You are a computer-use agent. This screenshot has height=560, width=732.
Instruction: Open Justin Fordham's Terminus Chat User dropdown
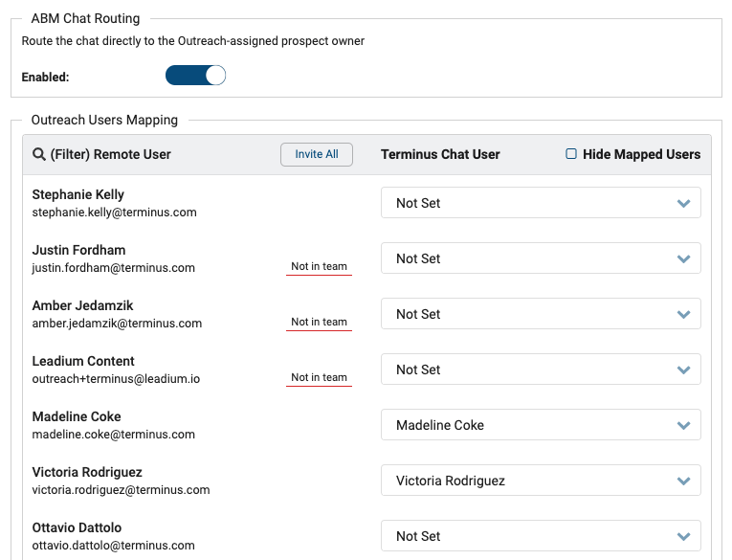click(x=541, y=258)
